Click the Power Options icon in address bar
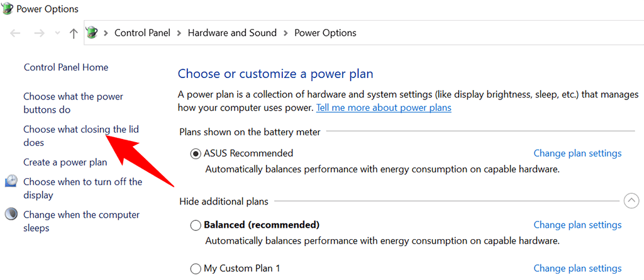Screen dimensions: 644x280 [92, 33]
